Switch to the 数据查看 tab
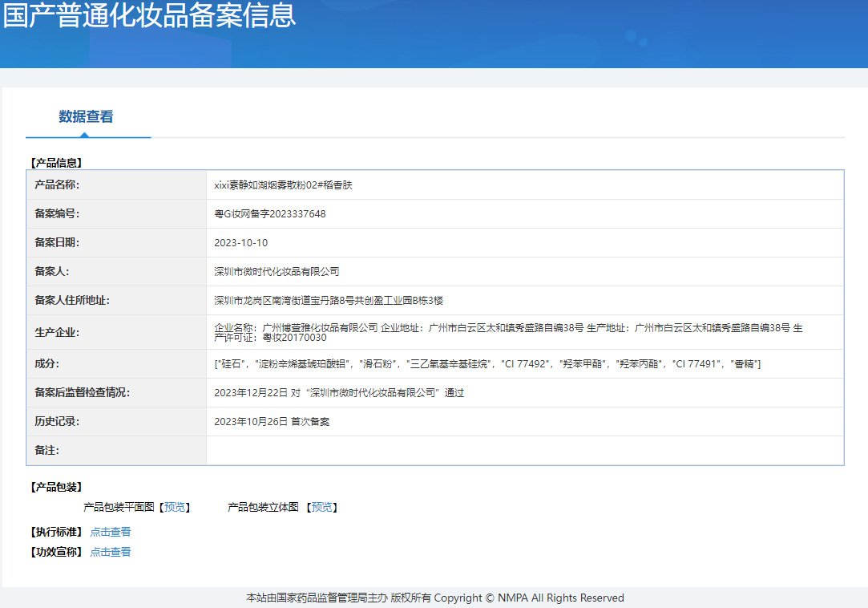Viewport: 868px width, 608px height. 86,117
